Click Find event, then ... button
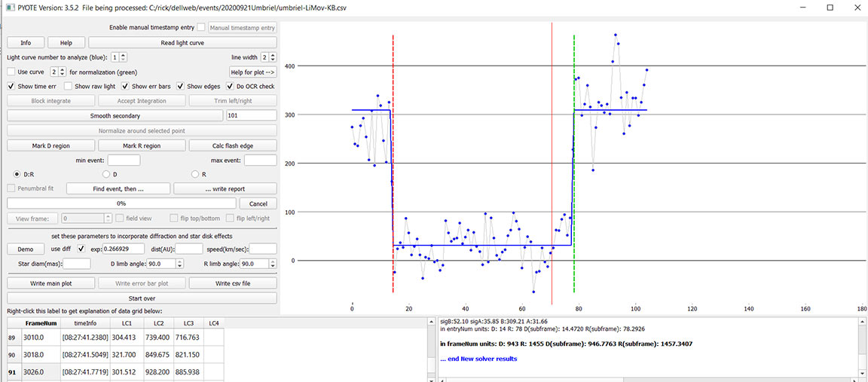 point(118,188)
